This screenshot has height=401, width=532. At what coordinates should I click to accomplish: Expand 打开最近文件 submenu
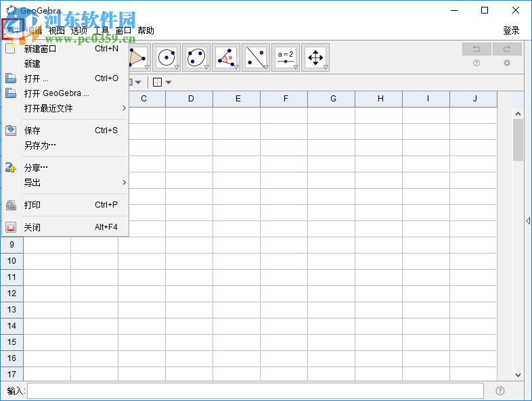(66, 108)
